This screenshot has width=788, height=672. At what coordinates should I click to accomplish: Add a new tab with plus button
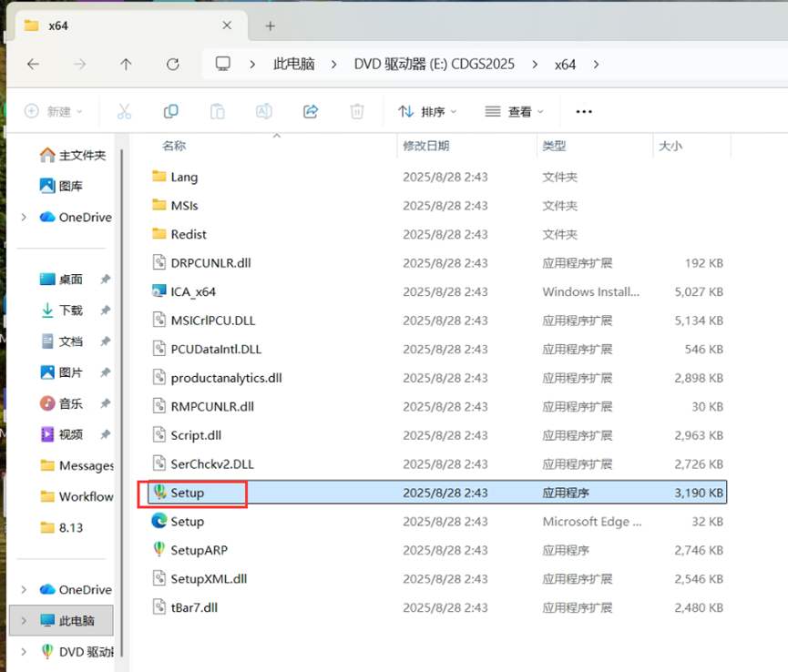(270, 25)
